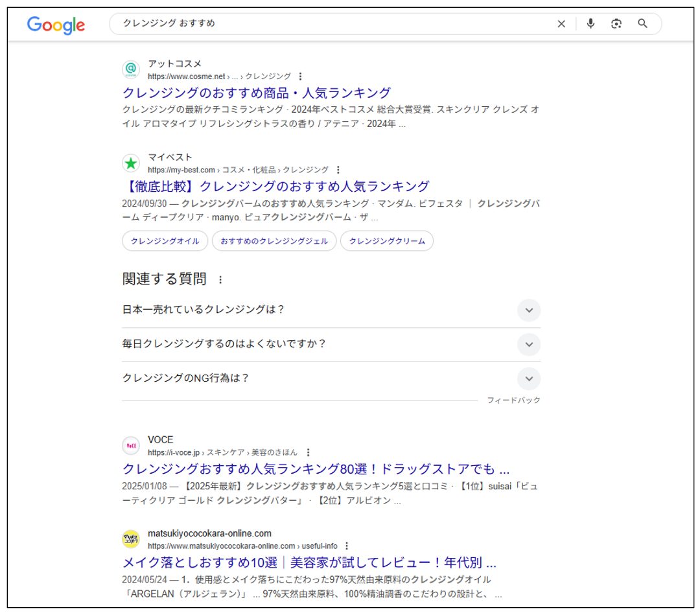Screen dimensions: 700x613
Task: Open 【徹底比較】クレンジングのおすすめ人気ランキング link
Action: 276,186
